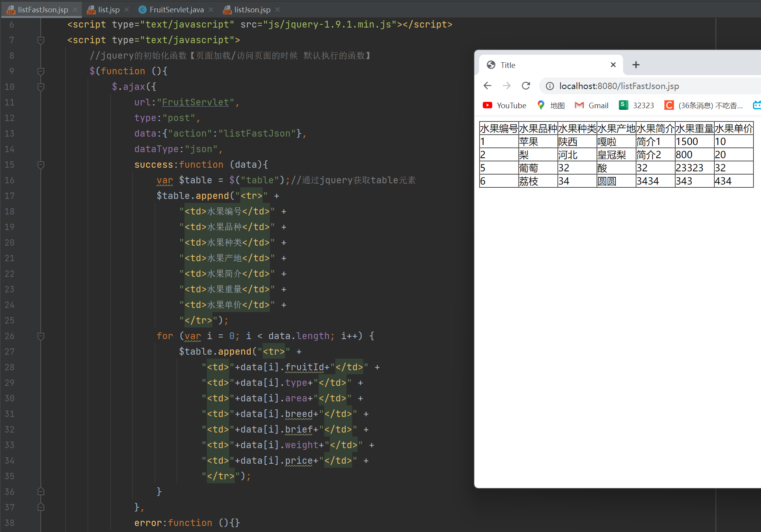Click the Java class icon on FruitServlet.java tab
761x532 pixels.
pos(142,10)
